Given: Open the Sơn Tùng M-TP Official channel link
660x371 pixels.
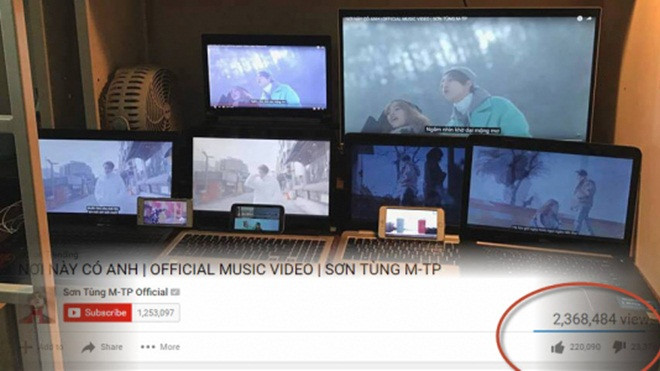Looking at the screenshot, I should pos(115,292).
